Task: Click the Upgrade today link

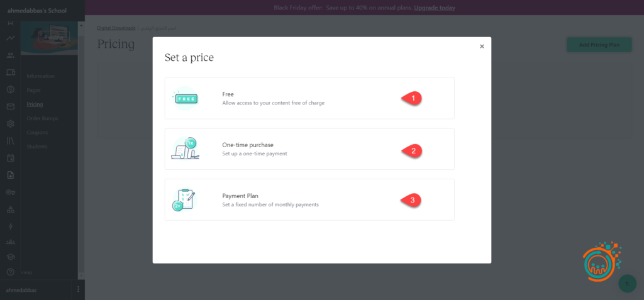Action: [435, 8]
